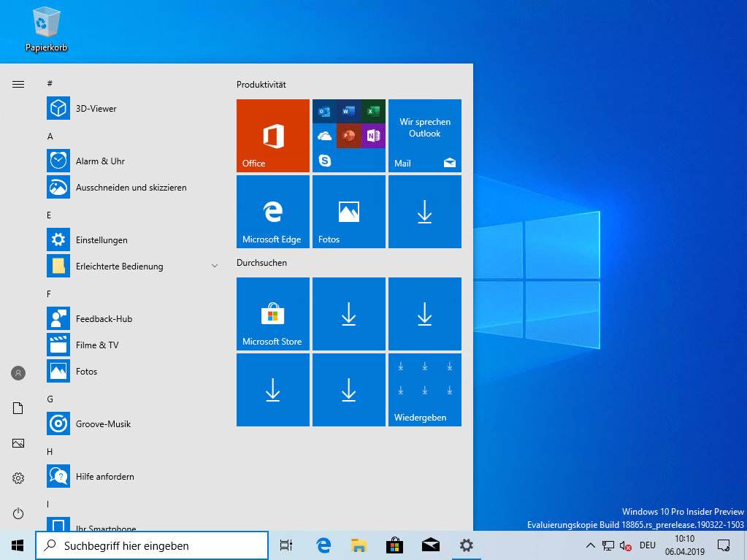This screenshot has width=747, height=560.
Task: Click the power icon in Start sidebar
Action: (18, 513)
